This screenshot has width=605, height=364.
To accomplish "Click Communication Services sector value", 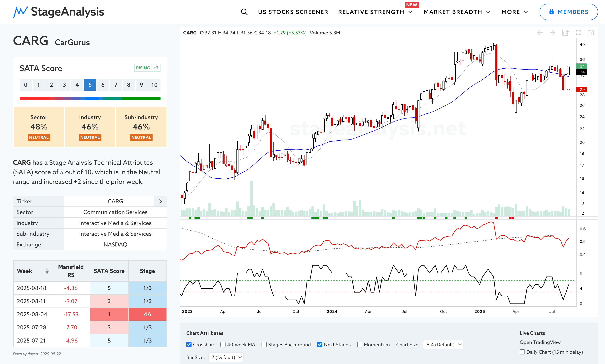I will [115, 212].
